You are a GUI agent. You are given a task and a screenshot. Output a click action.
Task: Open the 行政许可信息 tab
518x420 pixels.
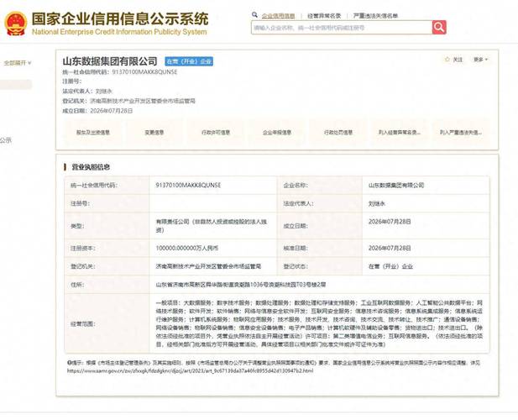216,133
